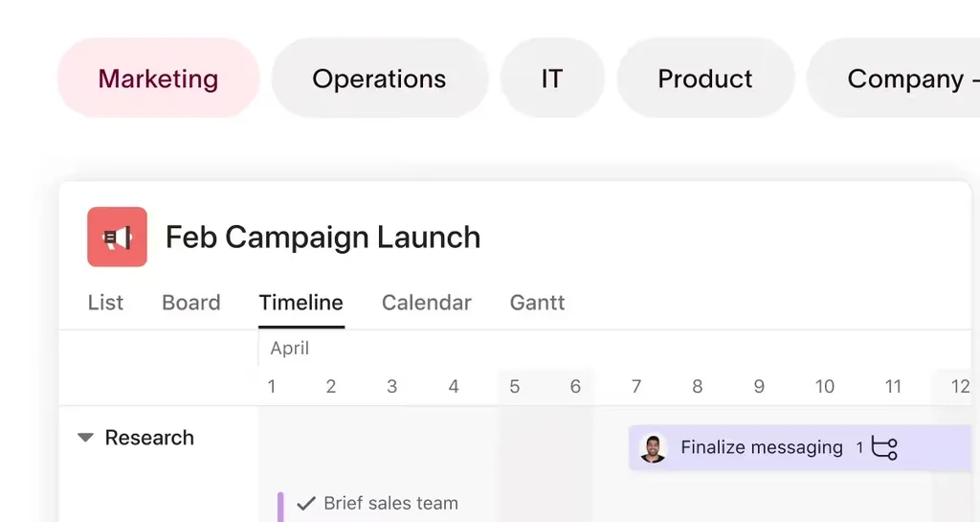This screenshot has width=980, height=522.
Task: Select the IT category pill
Action: [552, 79]
